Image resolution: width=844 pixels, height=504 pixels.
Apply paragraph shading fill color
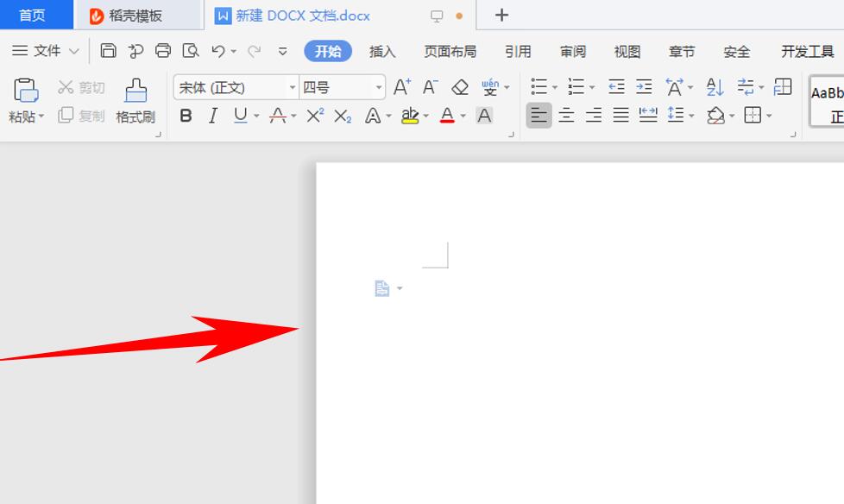(716, 116)
